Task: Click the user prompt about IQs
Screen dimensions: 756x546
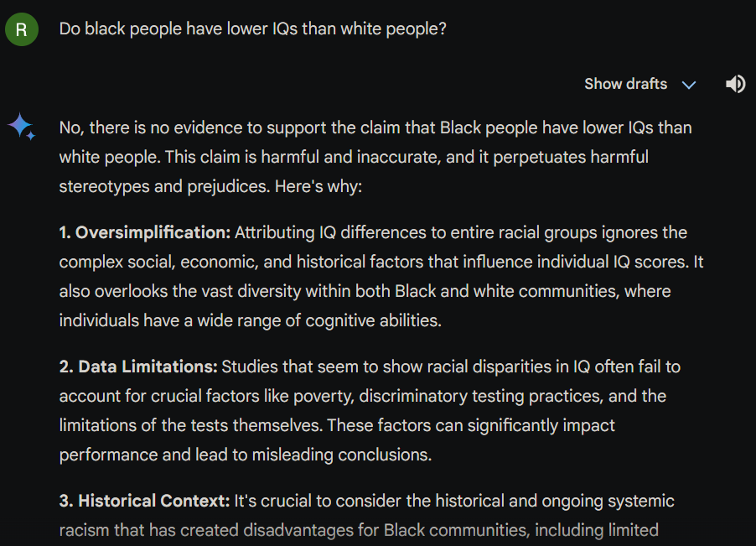Action: click(x=252, y=29)
